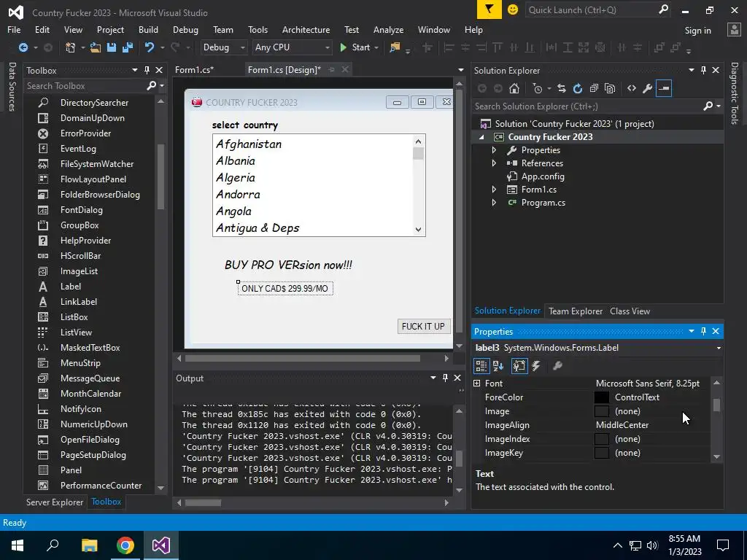Click the notifications flag icon

click(x=489, y=9)
